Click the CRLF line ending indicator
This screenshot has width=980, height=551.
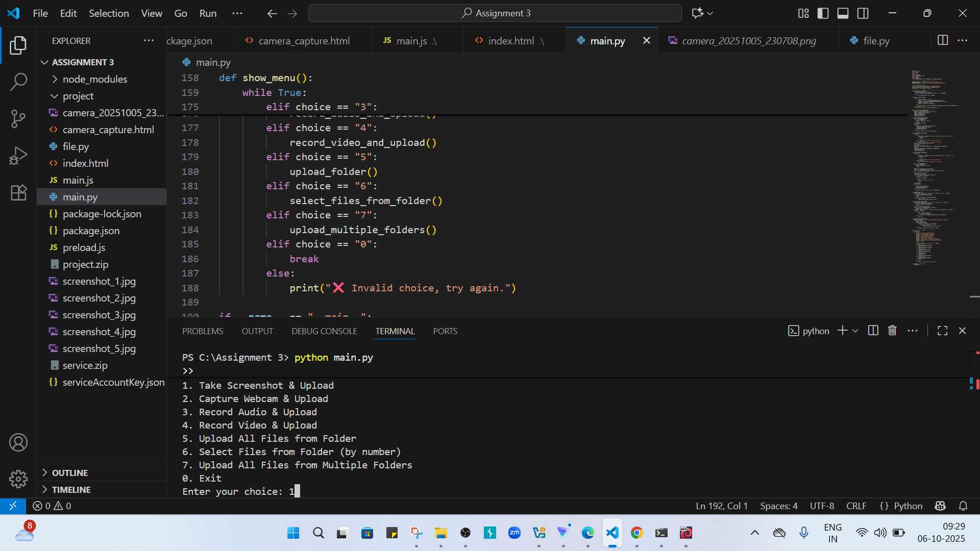coord(856,506)
